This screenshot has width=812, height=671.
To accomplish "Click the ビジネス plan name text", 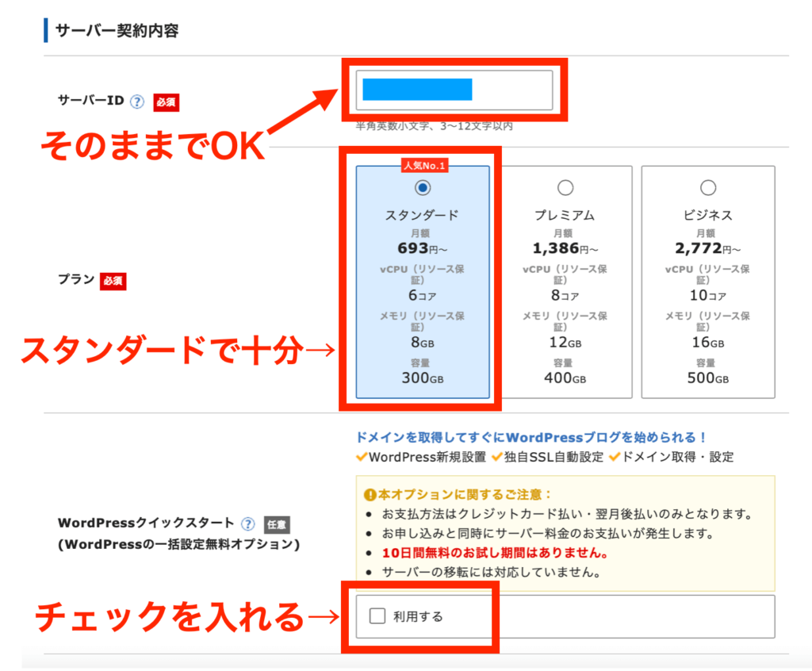I will pyautogui.click(x=707, y=215).
